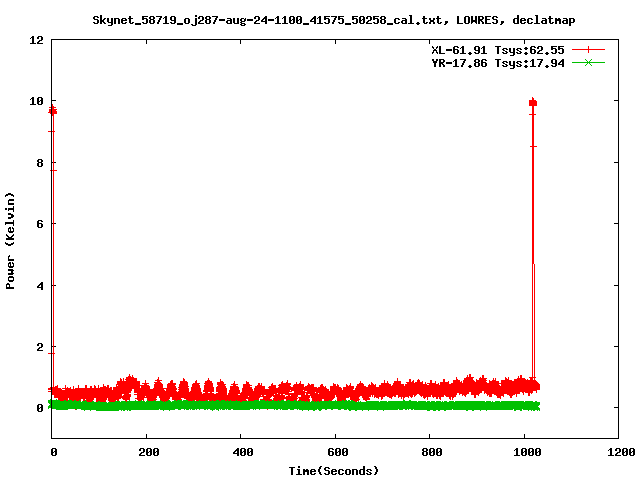Viewport: 640px width, 480px height.
Task: Click the y-axis tick label 8
Action: tap(40, 163)
